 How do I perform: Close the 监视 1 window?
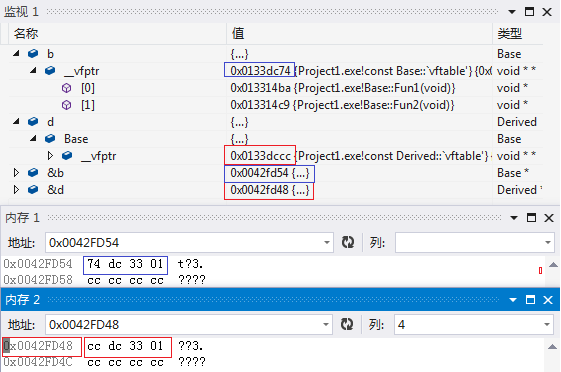547,12
